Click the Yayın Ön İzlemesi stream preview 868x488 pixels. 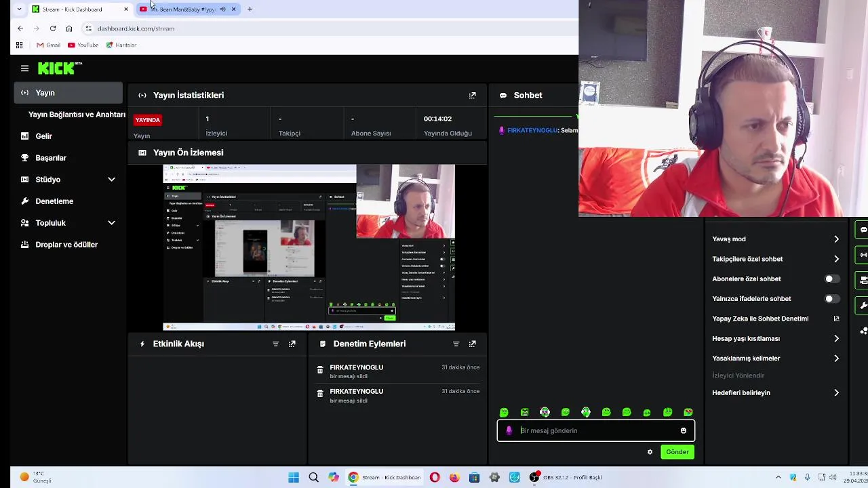[x=309, y=247]
